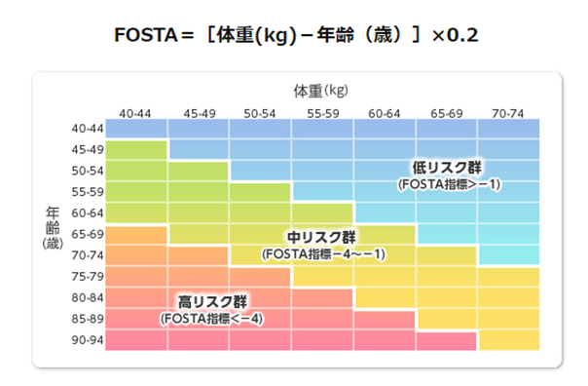588x386 pixels.
Task: Click the 高リスク群 label
Action: coord(212,301)
